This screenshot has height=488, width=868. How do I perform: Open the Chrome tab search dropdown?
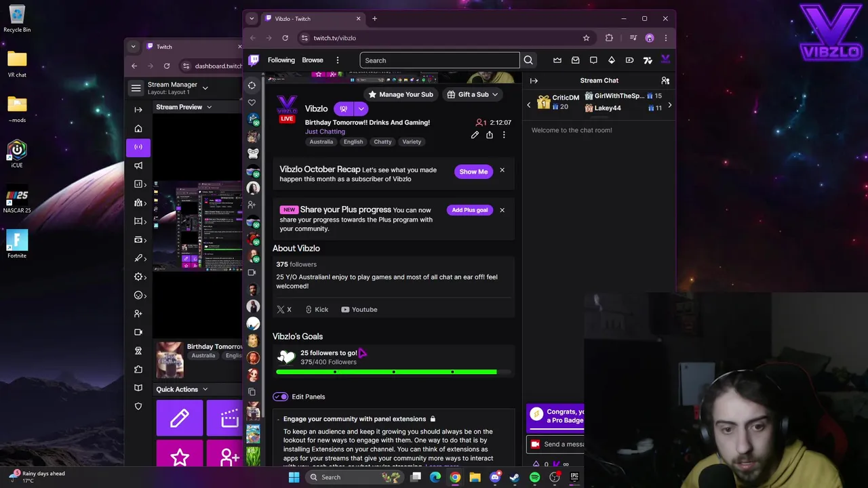tap(252, 18)
